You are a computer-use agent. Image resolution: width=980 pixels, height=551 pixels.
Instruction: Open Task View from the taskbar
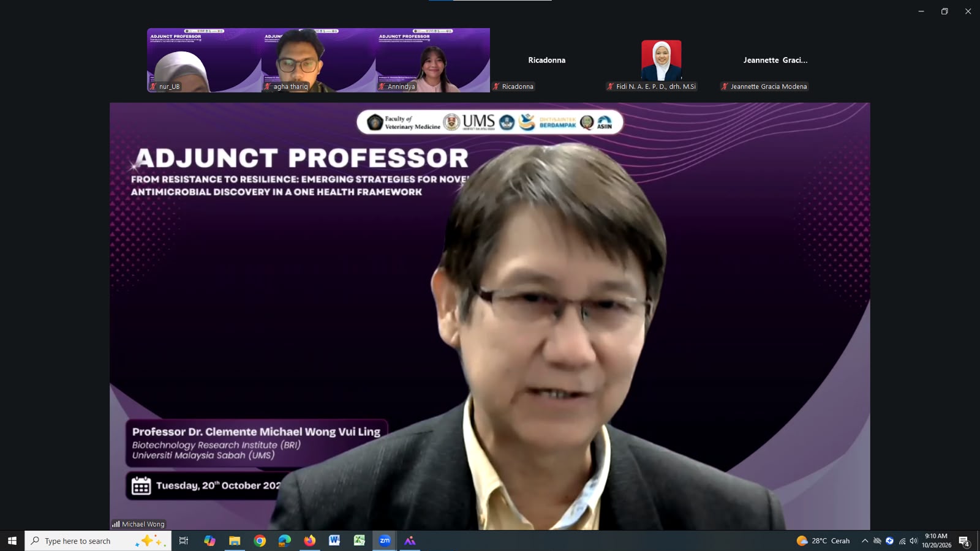[183, 541]
